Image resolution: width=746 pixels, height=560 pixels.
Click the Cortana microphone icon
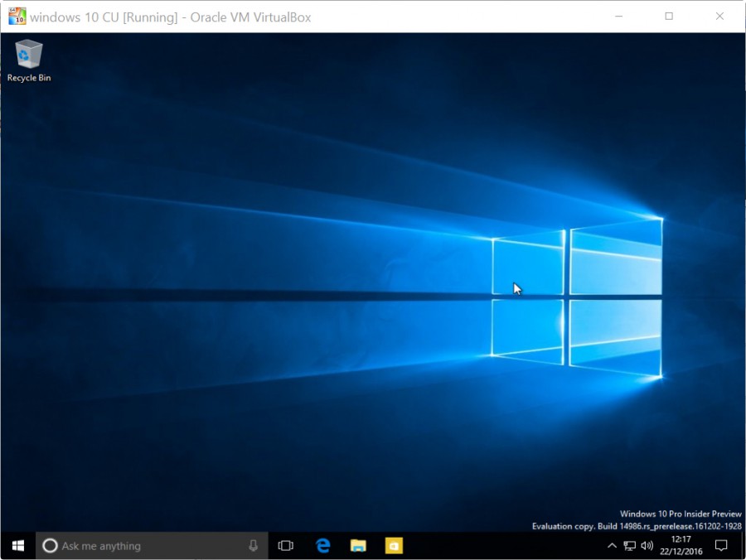pos(254,545)
